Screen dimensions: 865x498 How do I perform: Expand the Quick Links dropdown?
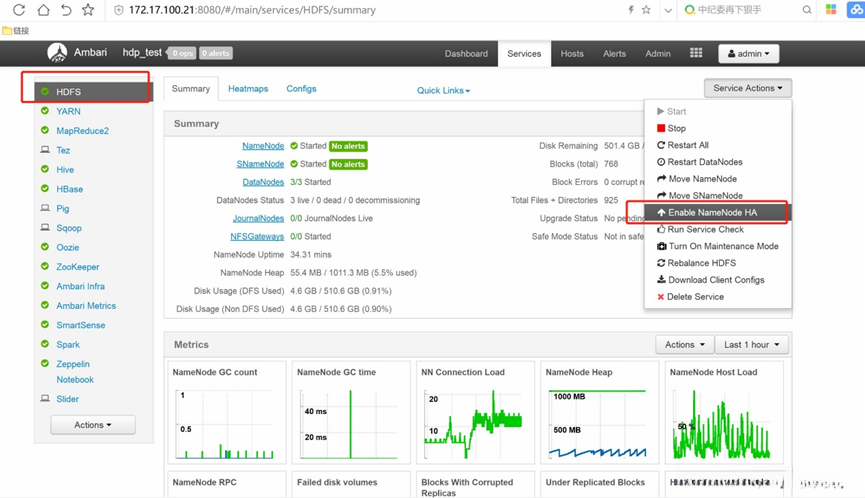pos(443,90)
